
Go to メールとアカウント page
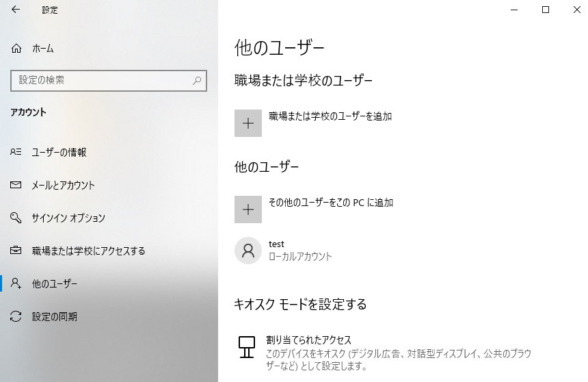click(x=63, y=185)
